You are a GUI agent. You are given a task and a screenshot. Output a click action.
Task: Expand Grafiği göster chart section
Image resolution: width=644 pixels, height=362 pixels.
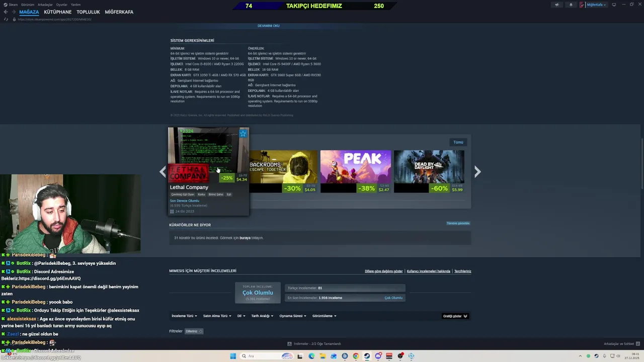[x=455, y=316]
